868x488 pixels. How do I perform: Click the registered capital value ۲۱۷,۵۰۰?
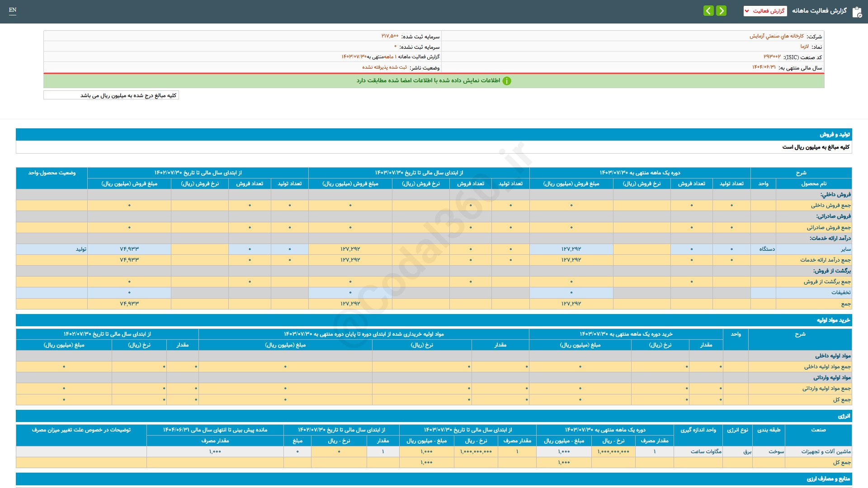pyautogui.click(x=390, y=36)
